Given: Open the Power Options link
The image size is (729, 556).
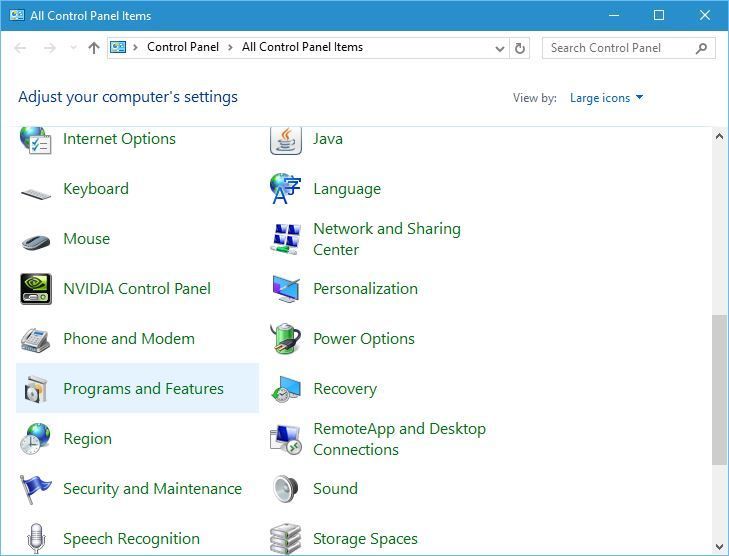Looking at the screenshot, I should coord(364,339).
